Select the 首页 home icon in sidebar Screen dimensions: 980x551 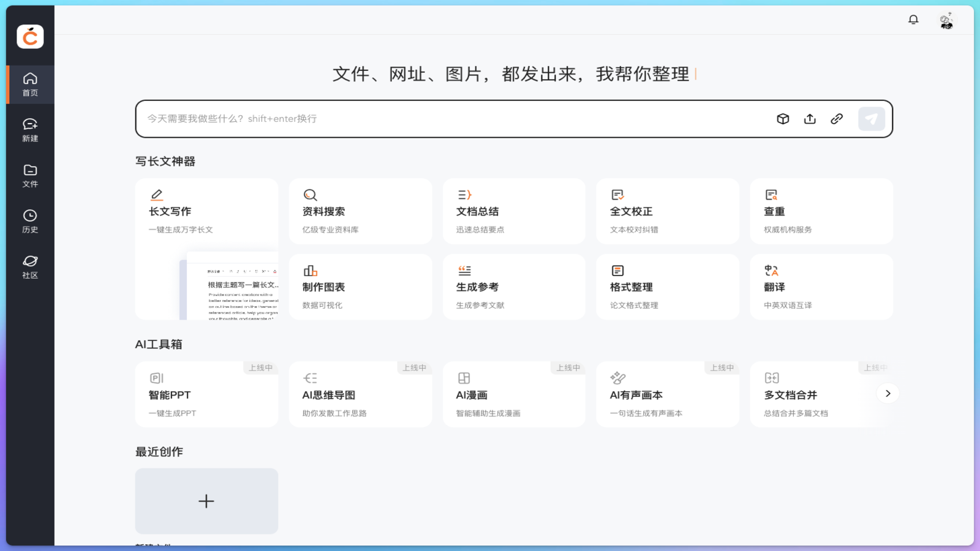(x=29, y=84)
